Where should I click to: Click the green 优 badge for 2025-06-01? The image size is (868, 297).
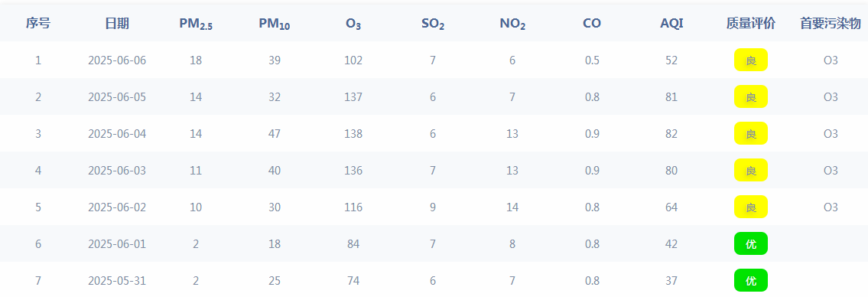click(x=751, y=244)
